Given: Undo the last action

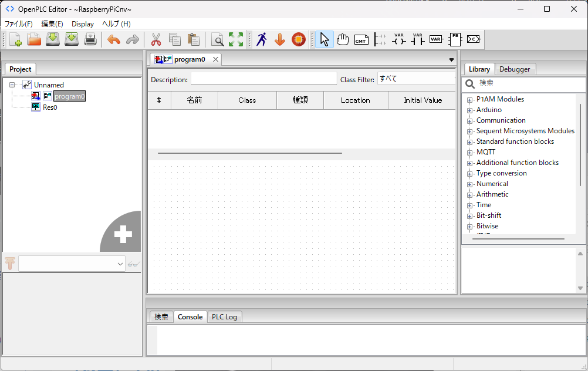Looking at the screenshot, I should [x=114, y=39].
